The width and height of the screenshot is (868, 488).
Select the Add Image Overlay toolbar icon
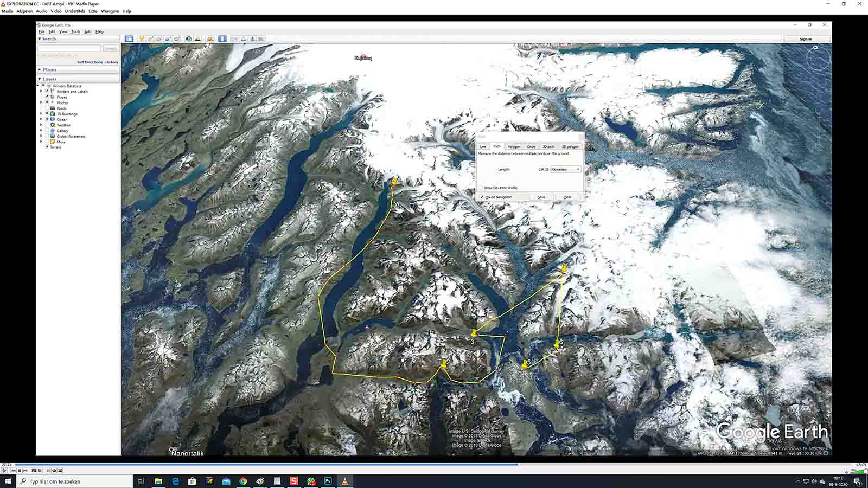[168, 39]
